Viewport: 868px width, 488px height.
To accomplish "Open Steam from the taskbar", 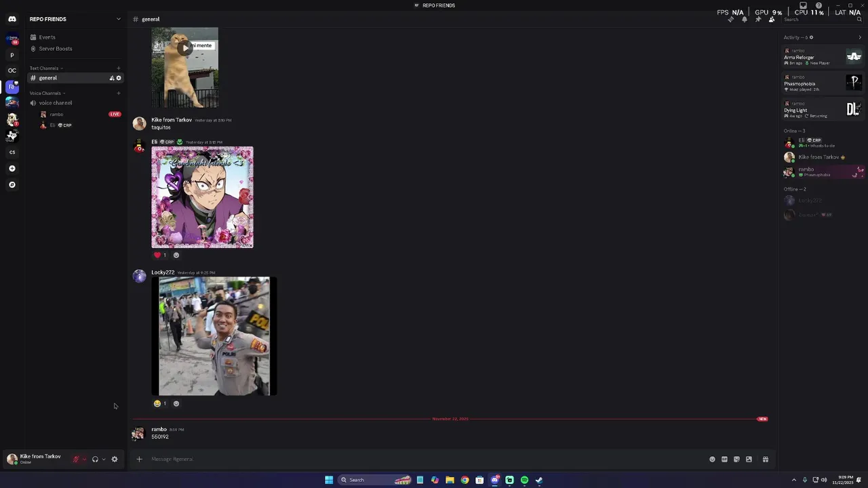I will point(539,480).
